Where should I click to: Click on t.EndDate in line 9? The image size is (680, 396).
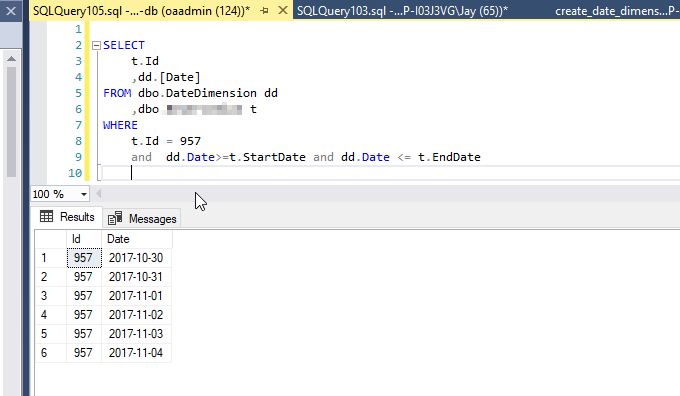[x=449, y=157]
